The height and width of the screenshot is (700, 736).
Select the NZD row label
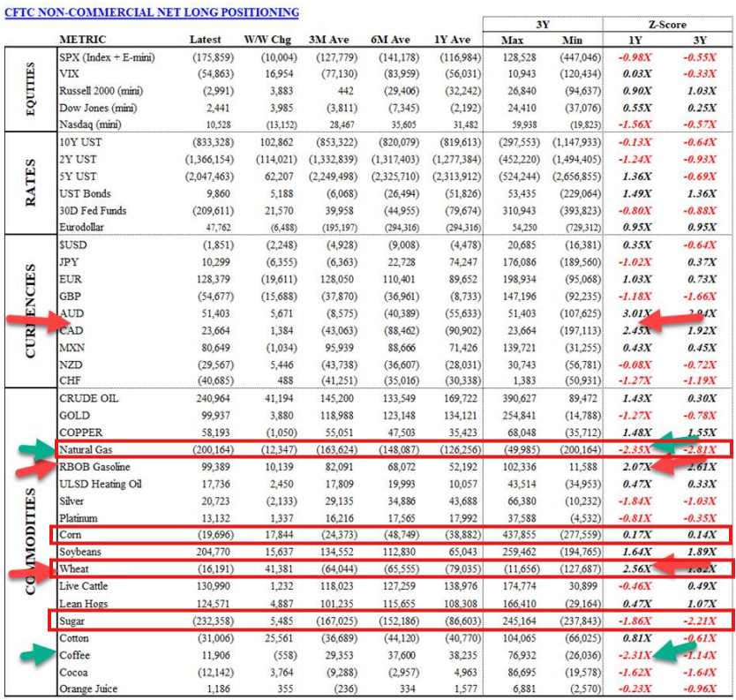[x=71, y=365]
